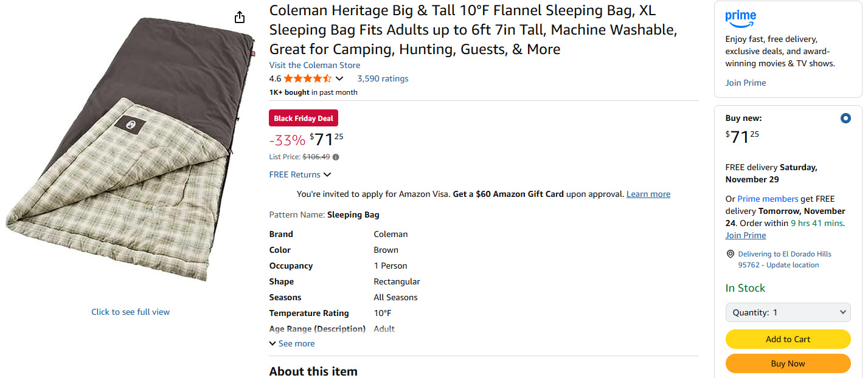The width and height of the screenshot is (868, 378).
Task: Click the Join Prime link in the Prime box
Action: point(745,83)
